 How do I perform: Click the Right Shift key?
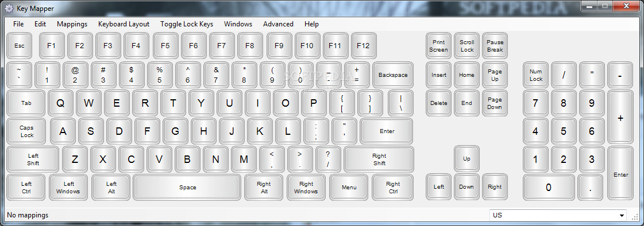(379, 159)
